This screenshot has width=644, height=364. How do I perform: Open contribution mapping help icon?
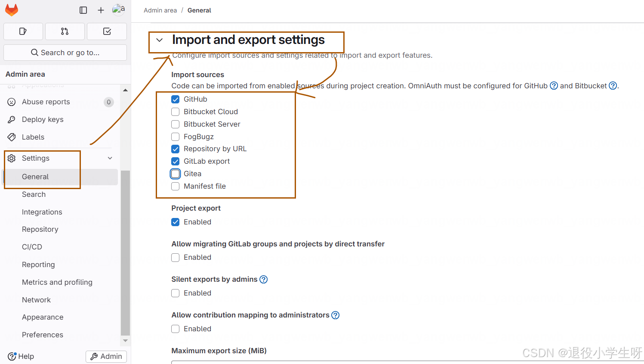[336, 315]
